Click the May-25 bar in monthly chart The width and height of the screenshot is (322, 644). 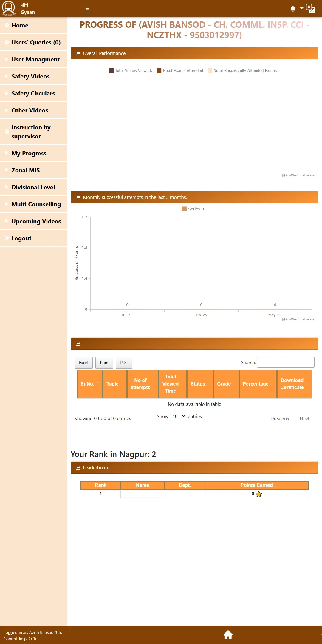point(275,309)
